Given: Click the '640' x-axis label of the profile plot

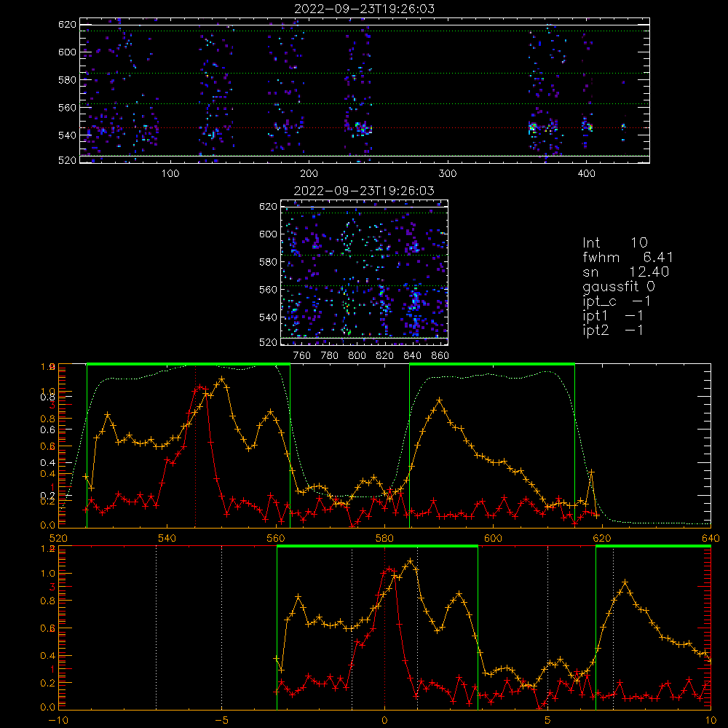Looking at the screenshot, I should point(711,539).
